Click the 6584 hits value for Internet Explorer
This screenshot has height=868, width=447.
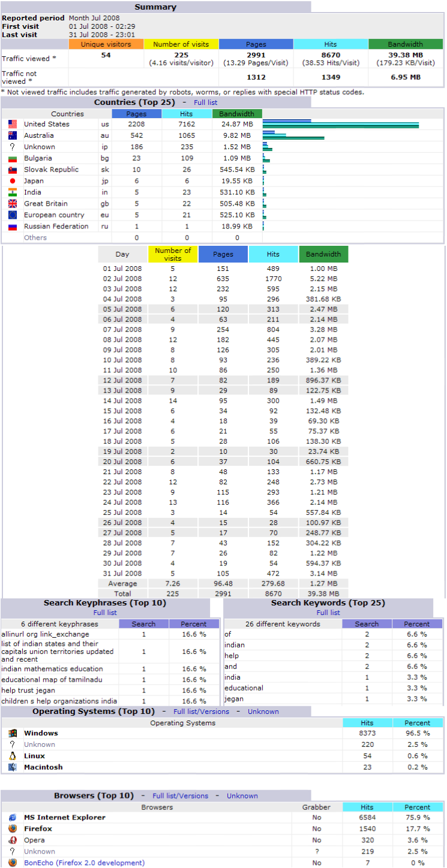click(367, 818)
